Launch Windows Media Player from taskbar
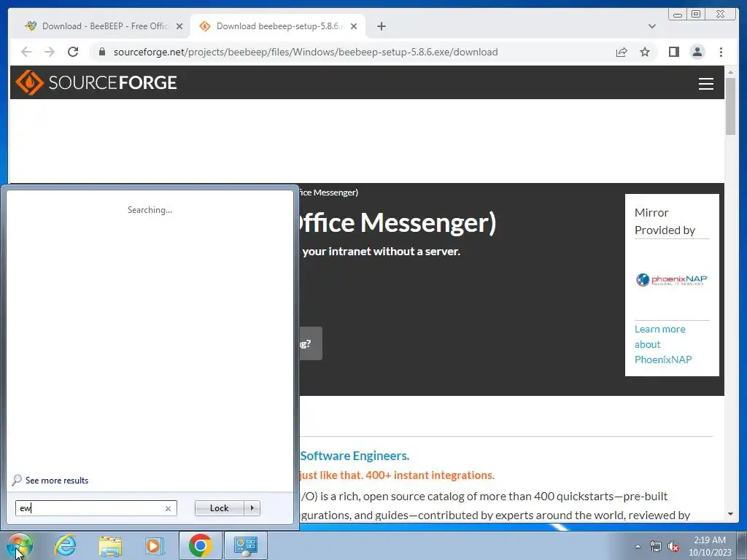Screen dimensions: 747x560 tap(154, 545)
